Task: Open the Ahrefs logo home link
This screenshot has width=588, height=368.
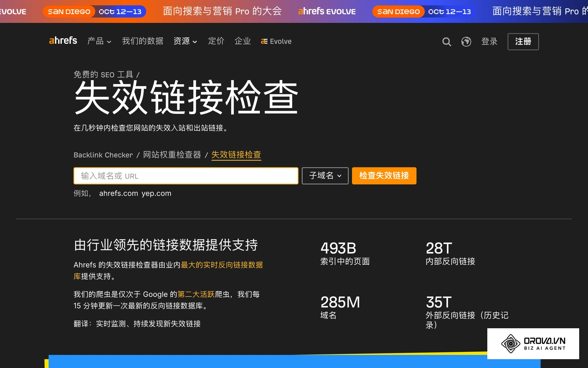Action: [63, 40]
